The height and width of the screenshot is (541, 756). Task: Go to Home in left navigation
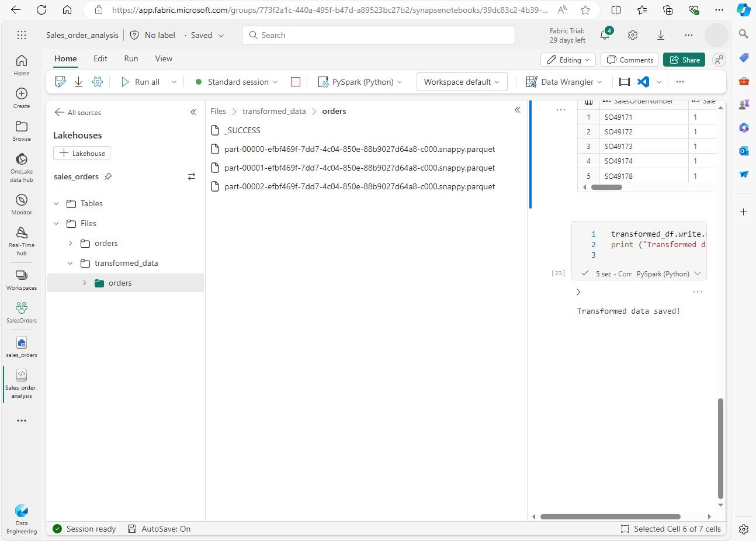(22, 65)
